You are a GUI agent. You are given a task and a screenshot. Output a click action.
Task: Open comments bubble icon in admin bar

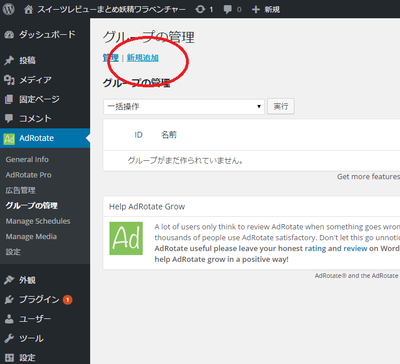228,9
